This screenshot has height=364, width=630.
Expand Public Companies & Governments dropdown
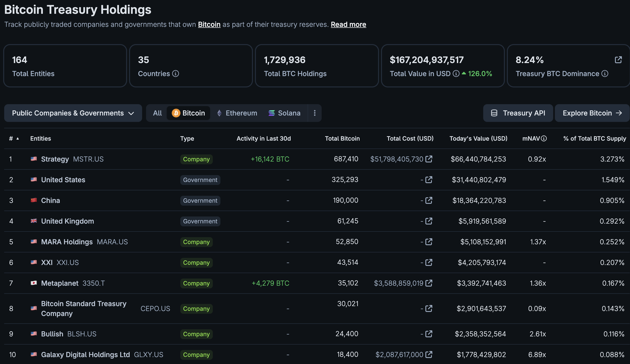(x=73, y=113)
